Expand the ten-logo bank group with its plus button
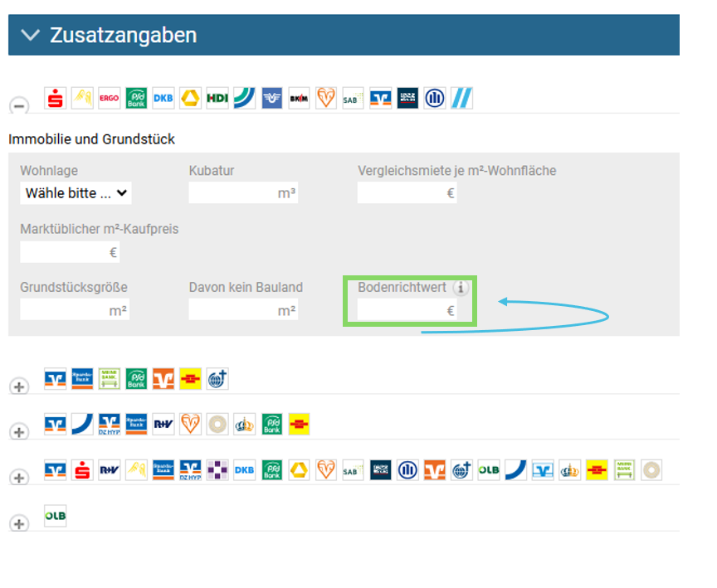This screenshot has width=717, height=588. [19, 432]
